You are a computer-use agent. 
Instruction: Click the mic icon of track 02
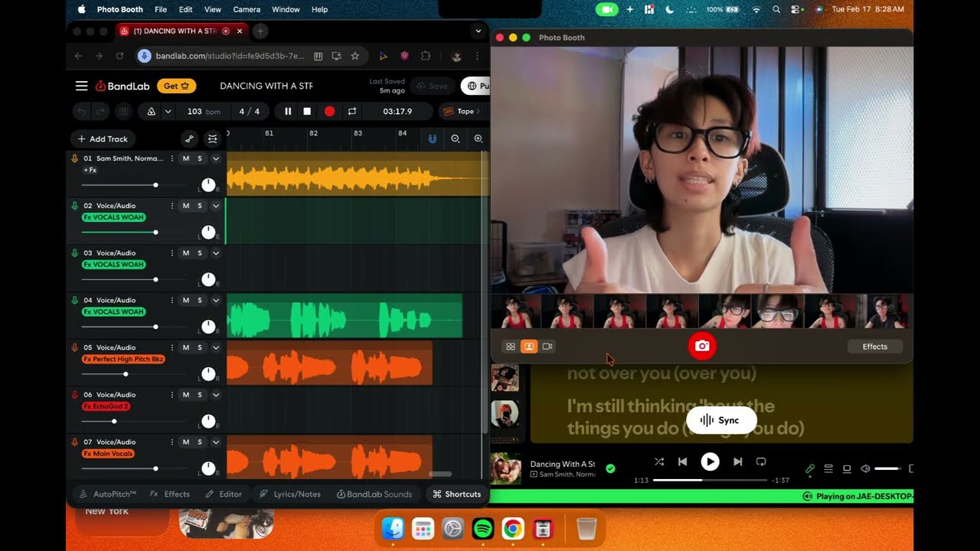coord(75,206)
